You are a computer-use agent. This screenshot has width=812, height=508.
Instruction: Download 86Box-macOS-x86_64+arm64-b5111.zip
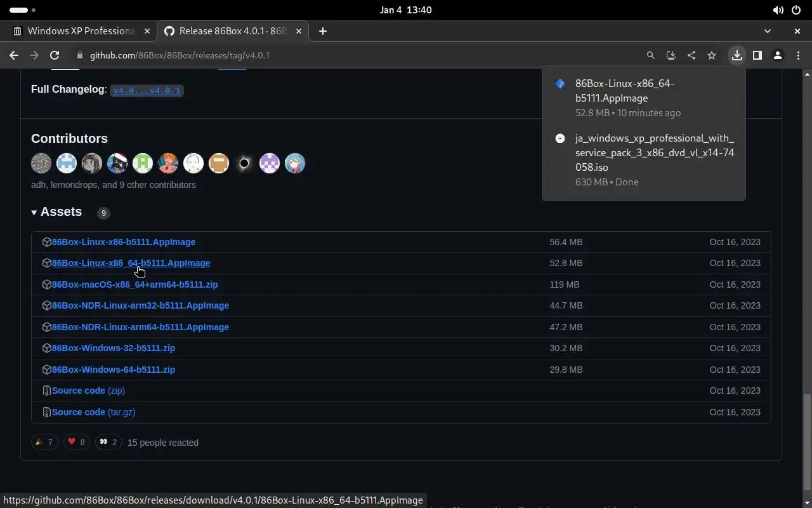[134, 284]
